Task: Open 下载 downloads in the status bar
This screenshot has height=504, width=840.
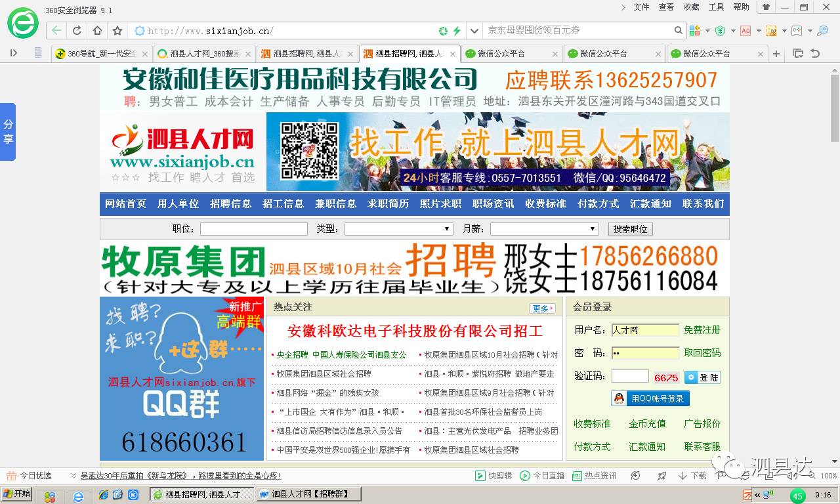Action: pyautogui.click(x=692, y=476)
